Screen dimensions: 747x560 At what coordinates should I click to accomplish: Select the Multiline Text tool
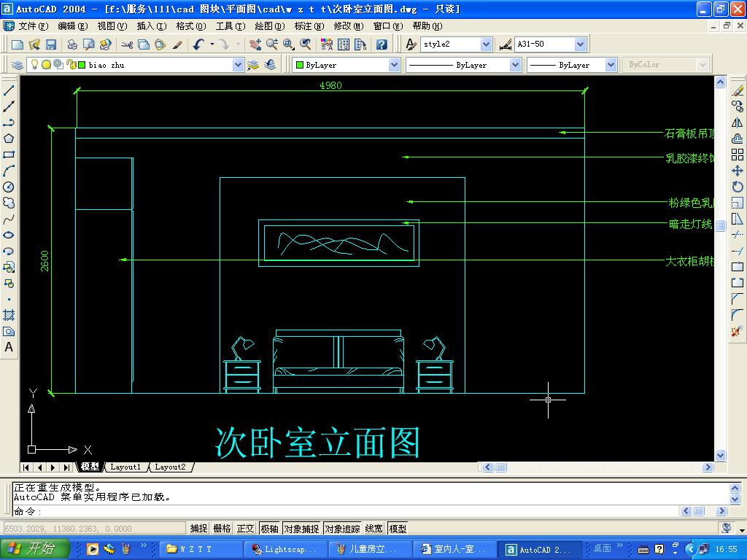9,347
